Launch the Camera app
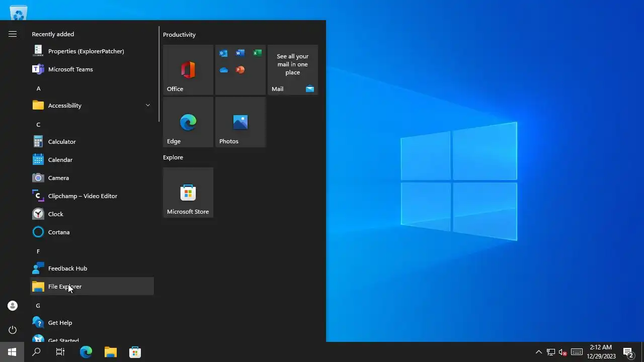644x362 pixels. click(92, 178)
